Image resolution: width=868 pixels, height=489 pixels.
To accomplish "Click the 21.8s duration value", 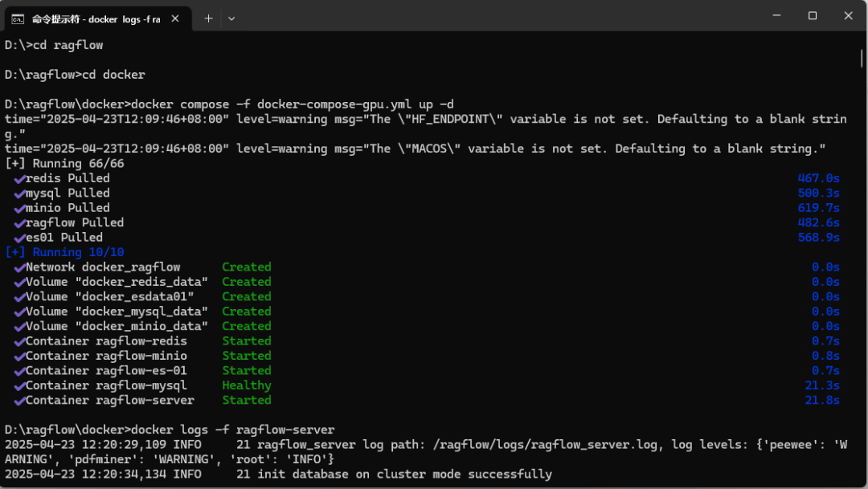I will (822, 401).
